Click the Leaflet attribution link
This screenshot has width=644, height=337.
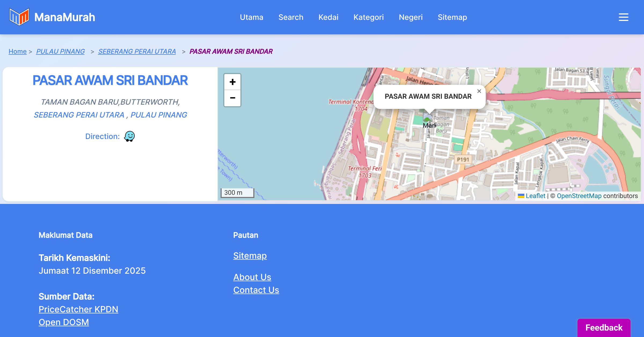coord(535,196)
